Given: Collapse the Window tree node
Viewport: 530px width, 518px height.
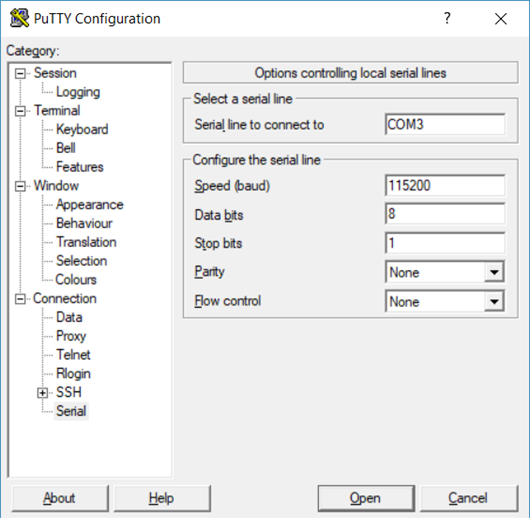Looking at the screenshot, I should 20,186.
